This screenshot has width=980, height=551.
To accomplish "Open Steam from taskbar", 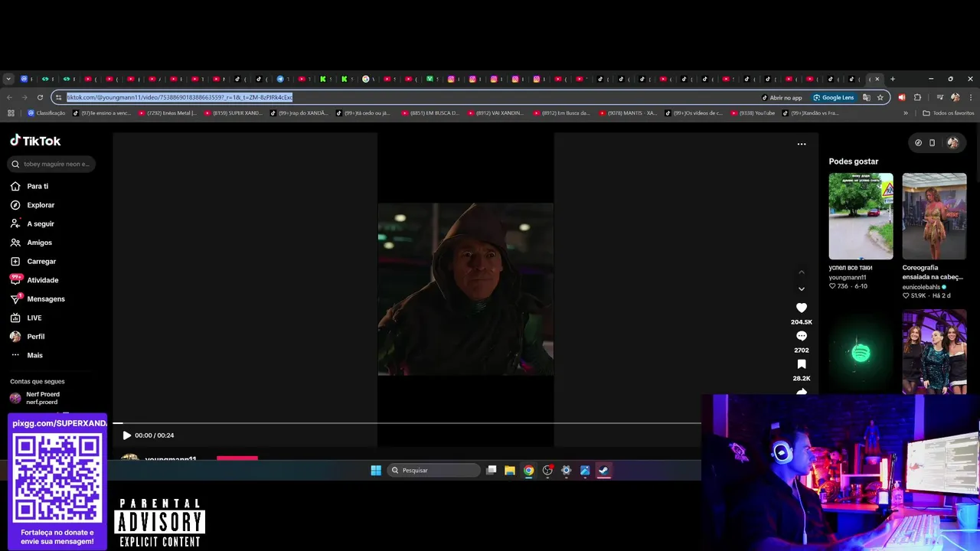I will (604, 470).
